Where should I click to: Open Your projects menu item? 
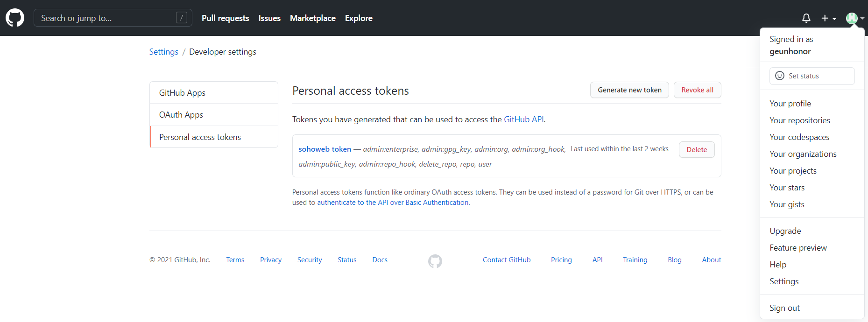pyautogui.click(x=812, y=171)
